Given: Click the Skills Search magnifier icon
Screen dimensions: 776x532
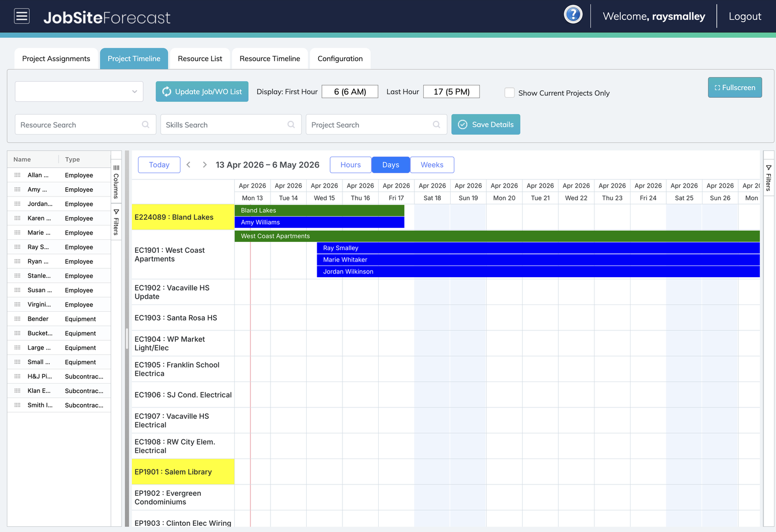Looking at the screenshot, I should click(291, 125).
